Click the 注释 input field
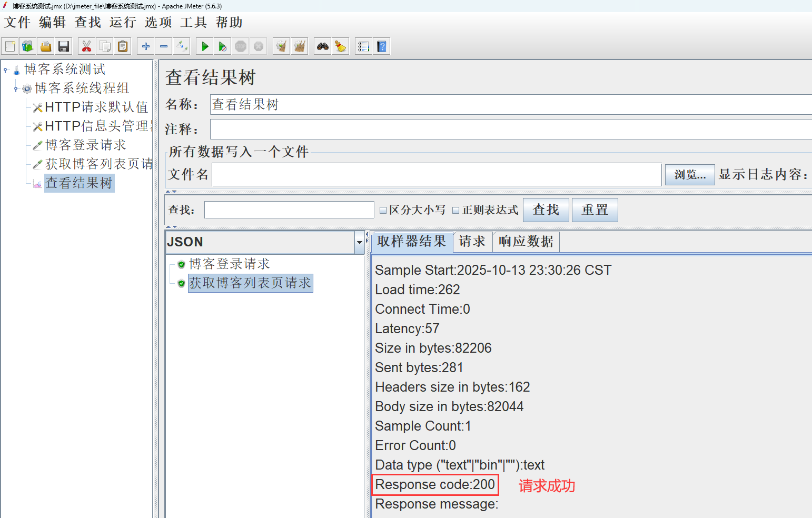The image size is (812, 518). [511, 129]
